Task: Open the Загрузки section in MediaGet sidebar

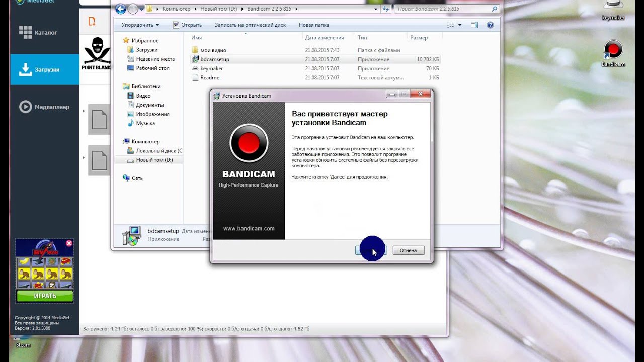Action: point(44,69)
